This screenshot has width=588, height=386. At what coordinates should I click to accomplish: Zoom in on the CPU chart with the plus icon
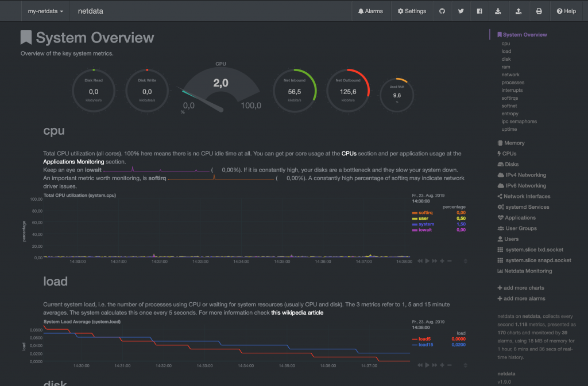443,260
